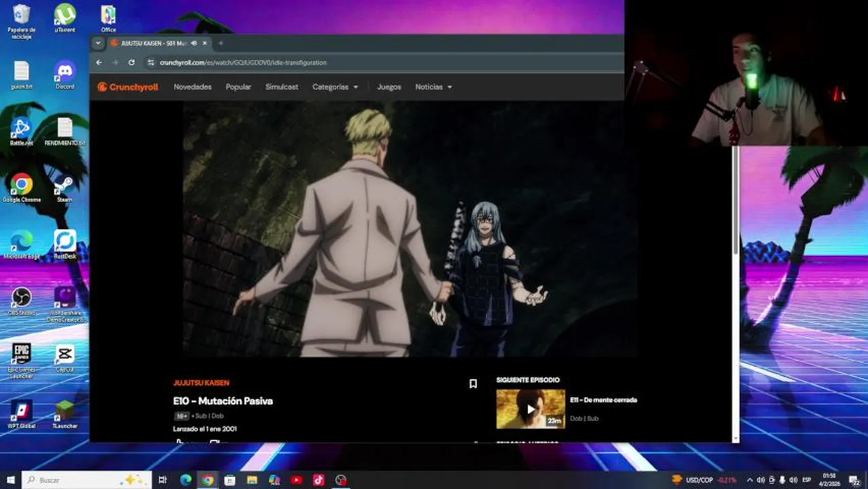This screenshot has width=868, height=489.
Task: Mute the Jujutsu Kaisen tab audio
Action: pos(194,43)
